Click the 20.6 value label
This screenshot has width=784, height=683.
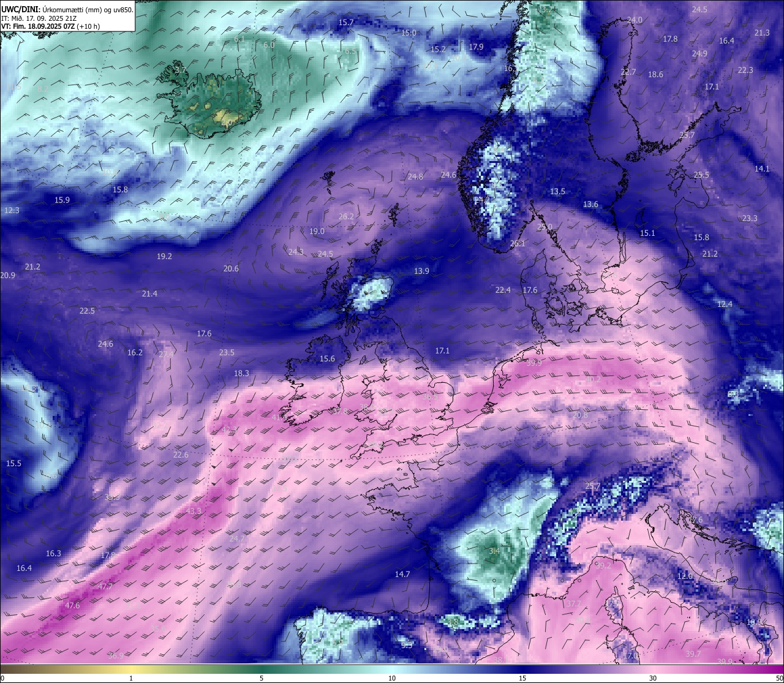[x=231, y=269]
